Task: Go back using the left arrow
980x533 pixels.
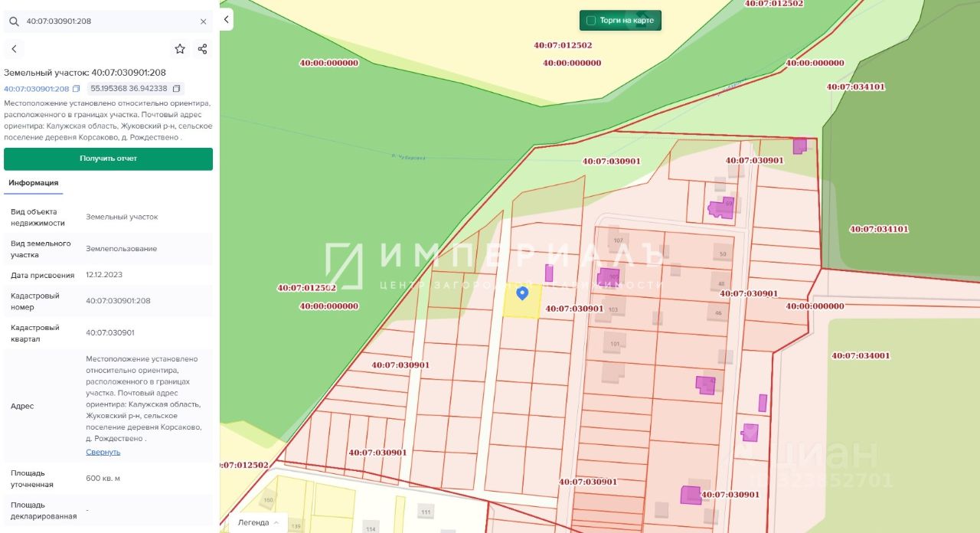Action: 14,49
